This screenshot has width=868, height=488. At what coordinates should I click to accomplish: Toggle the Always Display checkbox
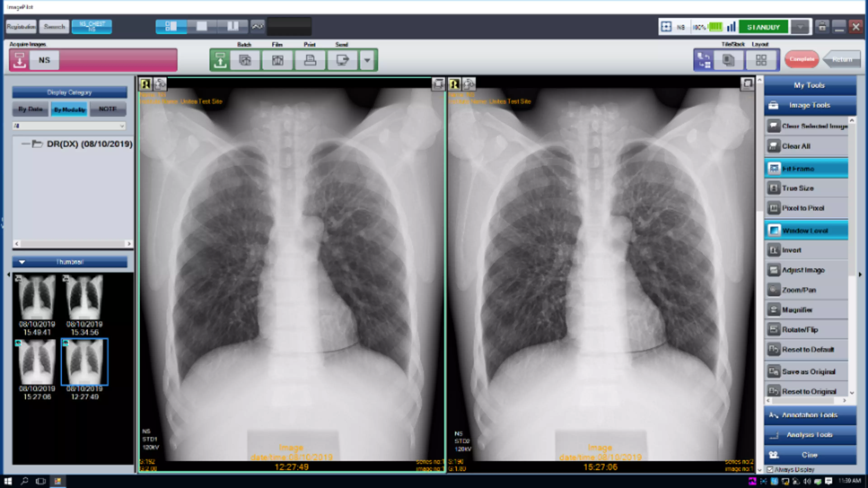(770, 469)
